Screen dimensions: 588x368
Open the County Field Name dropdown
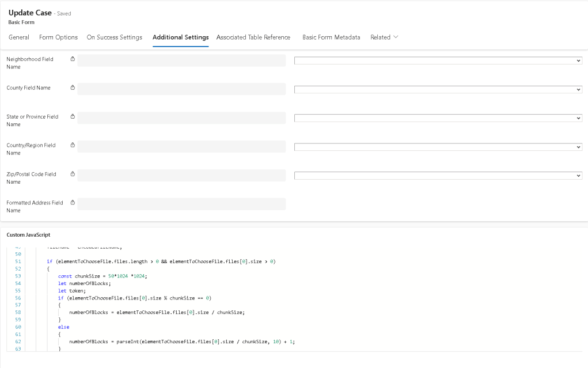[578, 89]
